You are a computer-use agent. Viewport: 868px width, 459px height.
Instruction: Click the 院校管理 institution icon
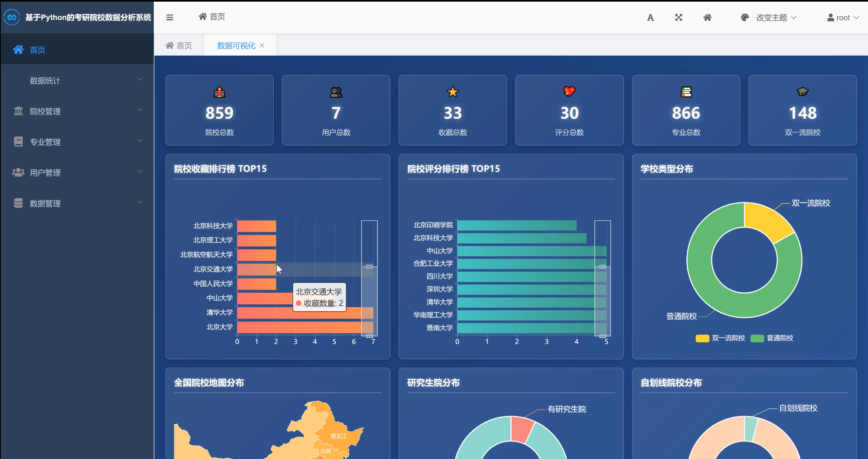(x=18, y=111)
